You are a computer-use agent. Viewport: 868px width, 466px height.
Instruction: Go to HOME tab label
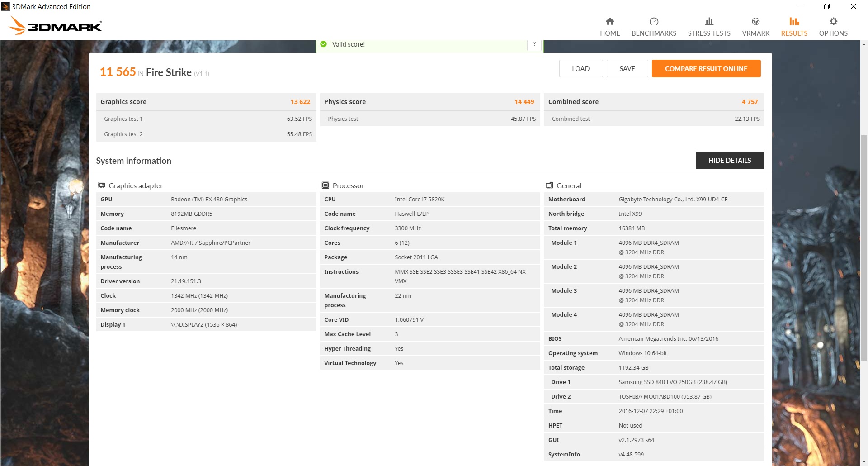coord(610,33)
